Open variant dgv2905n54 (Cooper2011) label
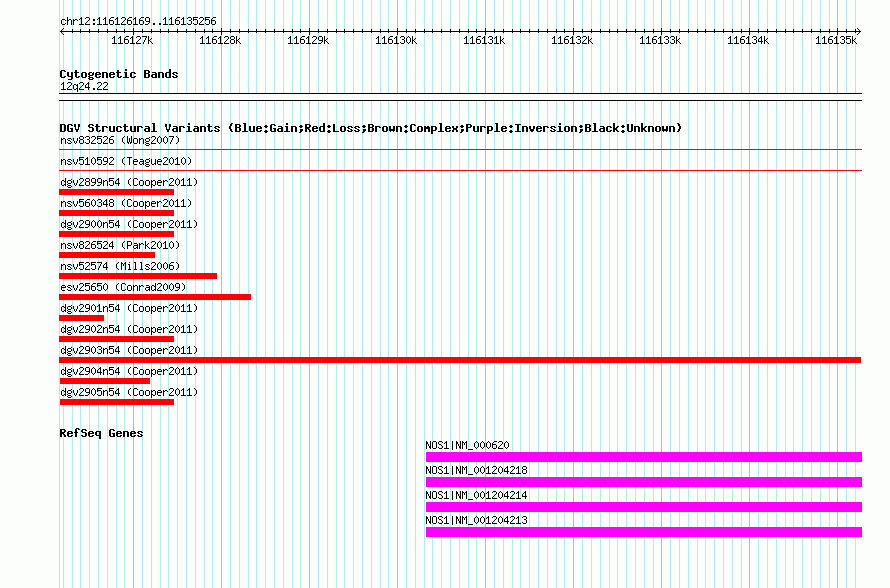 [x=129, y=392]
